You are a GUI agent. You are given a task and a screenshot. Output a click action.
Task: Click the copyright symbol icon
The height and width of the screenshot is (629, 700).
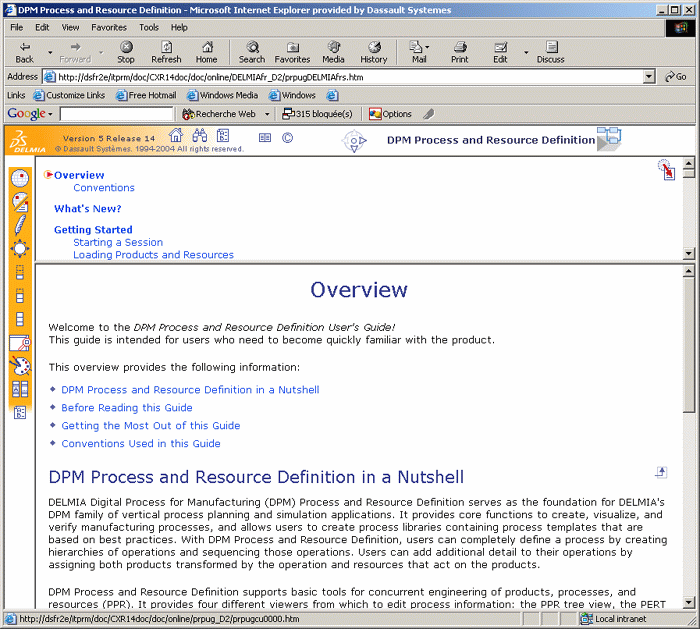[288, 138]
